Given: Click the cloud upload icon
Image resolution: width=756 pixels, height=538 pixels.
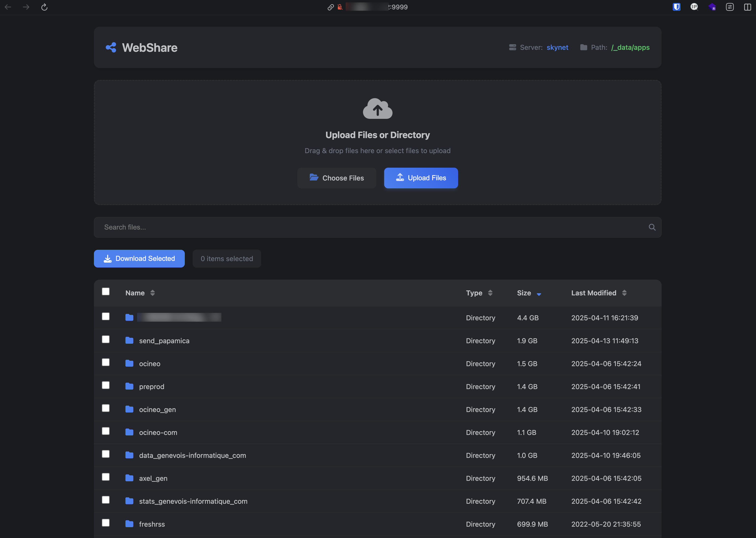Looking at the screenshot, I should [x=377, y=109].
